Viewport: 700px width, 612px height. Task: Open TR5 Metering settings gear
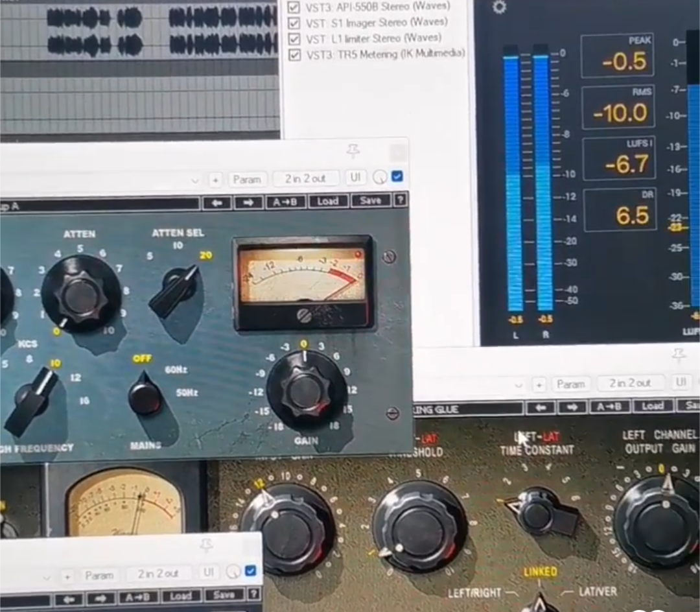(499, 8)
